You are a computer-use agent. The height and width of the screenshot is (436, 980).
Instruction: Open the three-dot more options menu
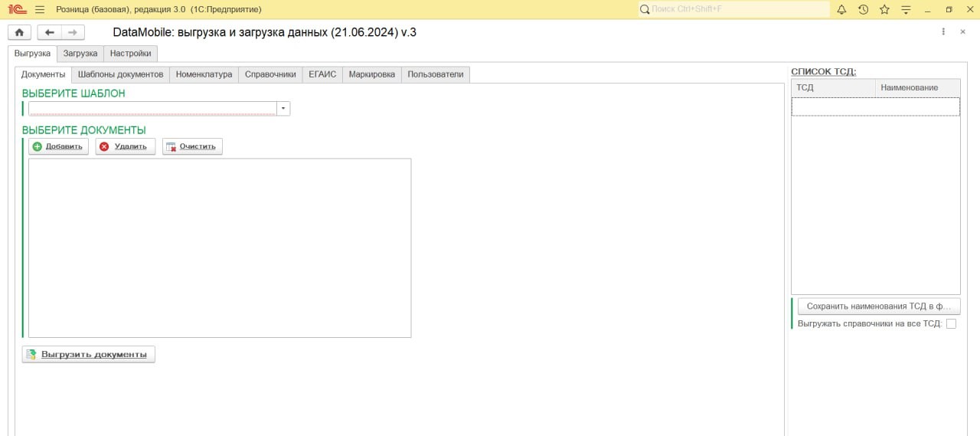click(943, 32)
